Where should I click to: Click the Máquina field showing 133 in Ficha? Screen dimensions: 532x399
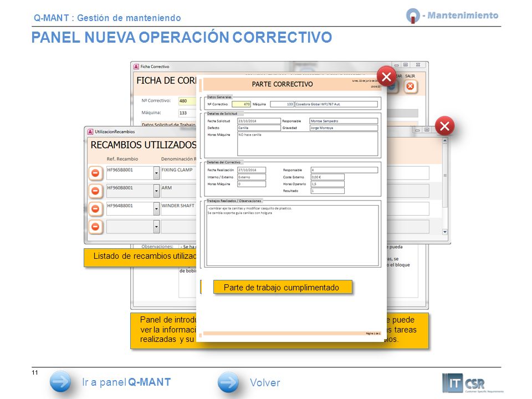point(187,112)
